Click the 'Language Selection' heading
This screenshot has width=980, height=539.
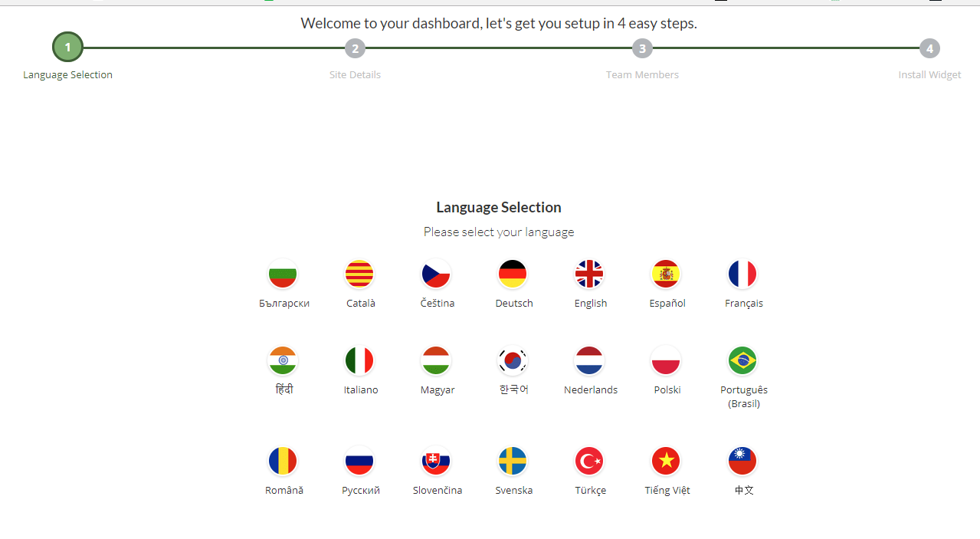click(x=499, y=208)
